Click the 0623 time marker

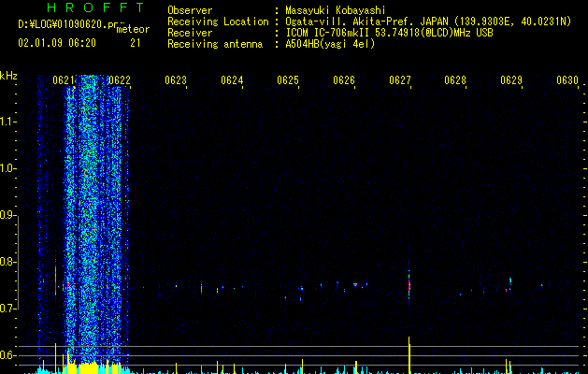tap(176, 79)
